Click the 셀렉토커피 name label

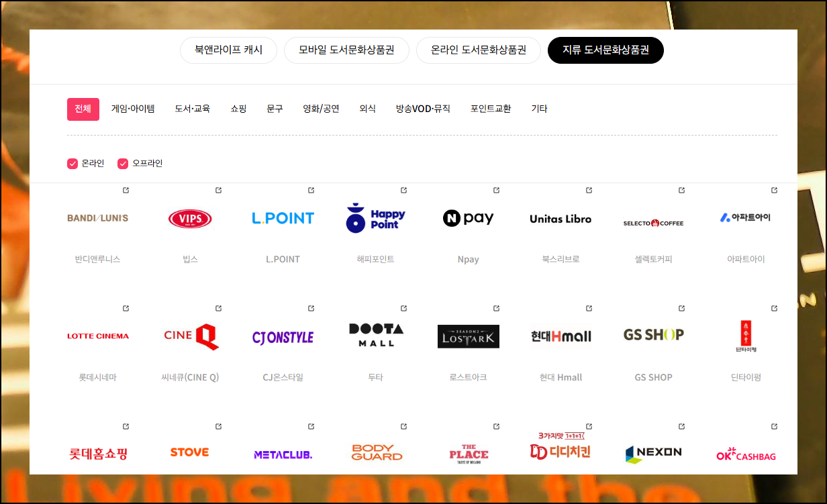click(653, 259)
